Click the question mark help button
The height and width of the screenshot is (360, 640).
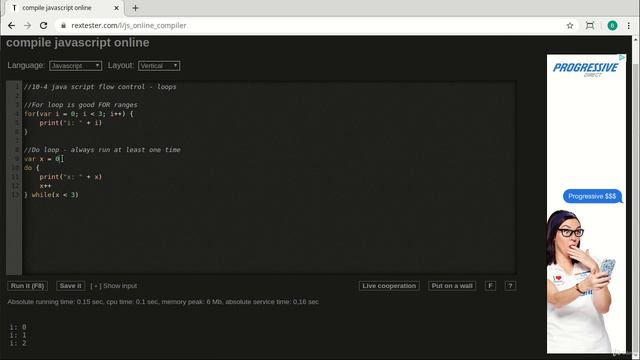tap(510, 286)
